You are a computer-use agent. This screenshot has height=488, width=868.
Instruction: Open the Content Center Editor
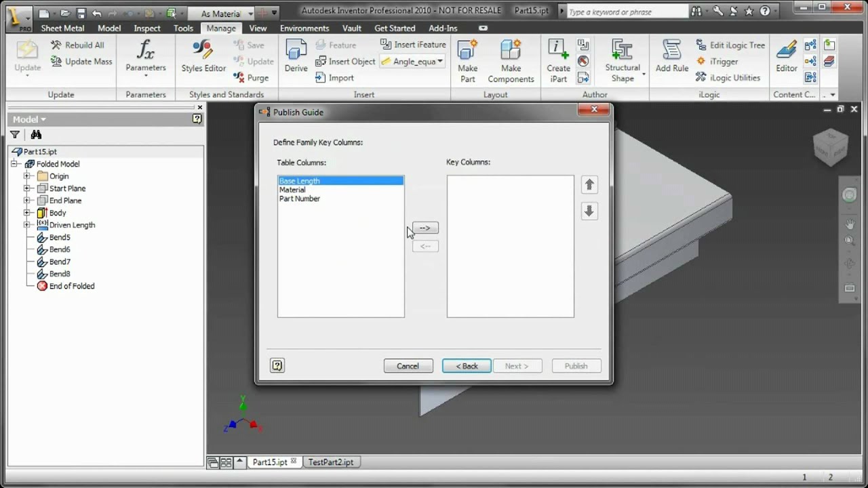click(787, 56)
